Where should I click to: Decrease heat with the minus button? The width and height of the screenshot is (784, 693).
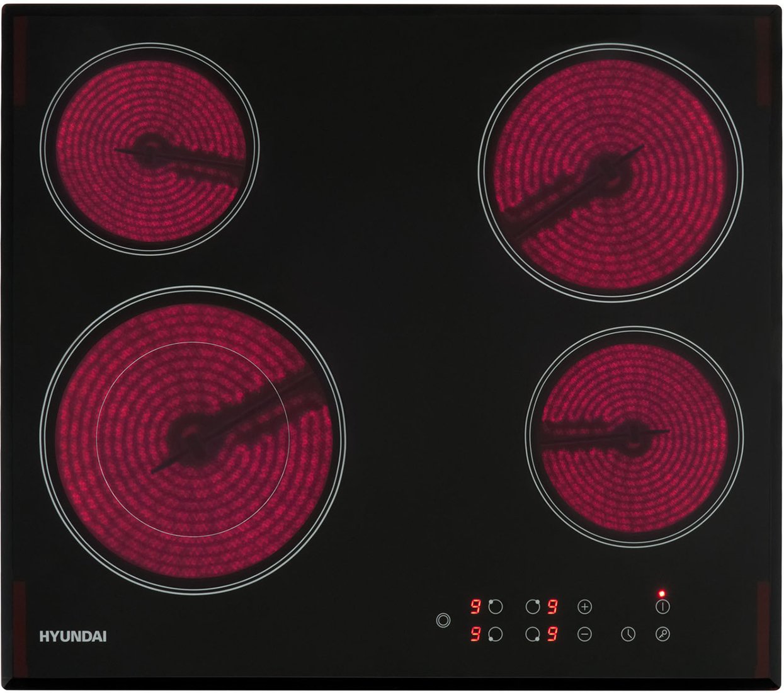[x=584, y=634]
